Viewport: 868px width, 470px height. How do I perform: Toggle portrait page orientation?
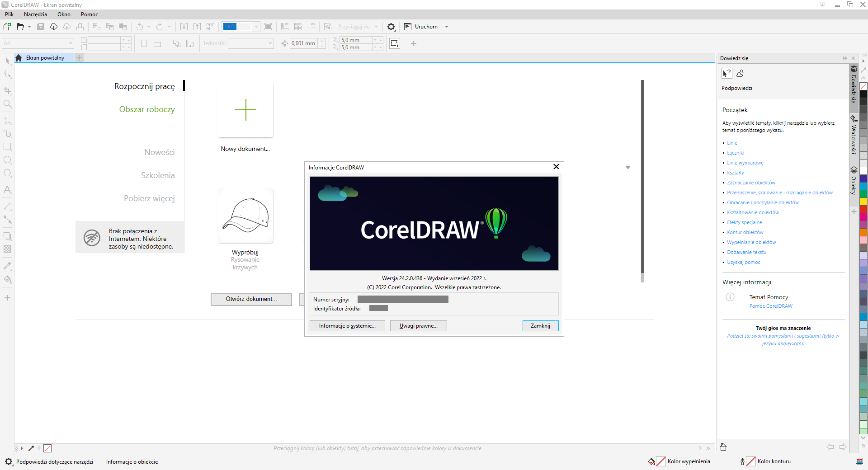tap(144, 43)
